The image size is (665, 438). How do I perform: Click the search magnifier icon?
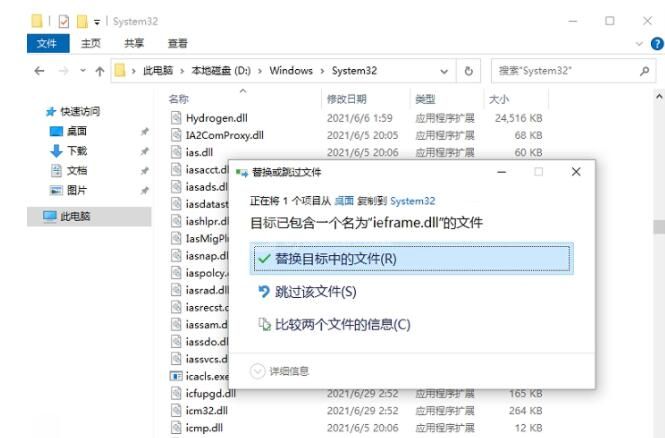coord(645,71)
